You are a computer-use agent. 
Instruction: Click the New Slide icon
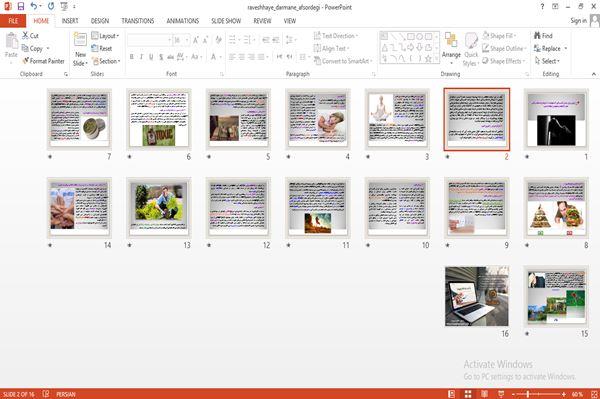pos(80,40)
